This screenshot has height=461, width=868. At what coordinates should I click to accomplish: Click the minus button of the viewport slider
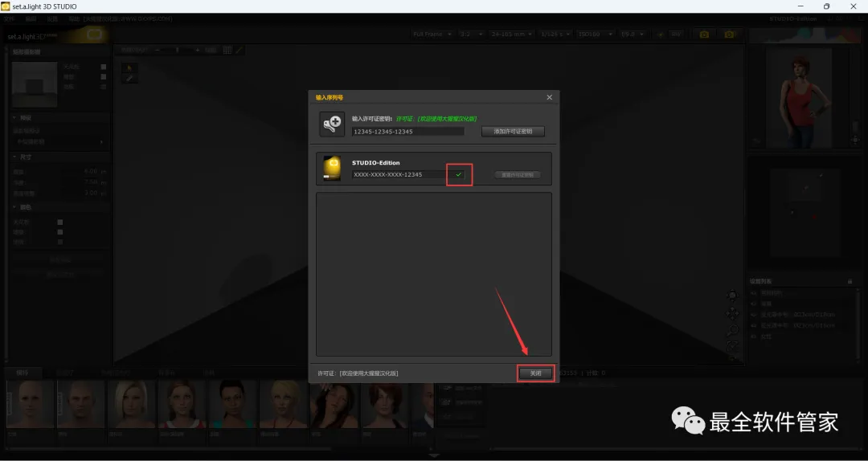[158, 50]
